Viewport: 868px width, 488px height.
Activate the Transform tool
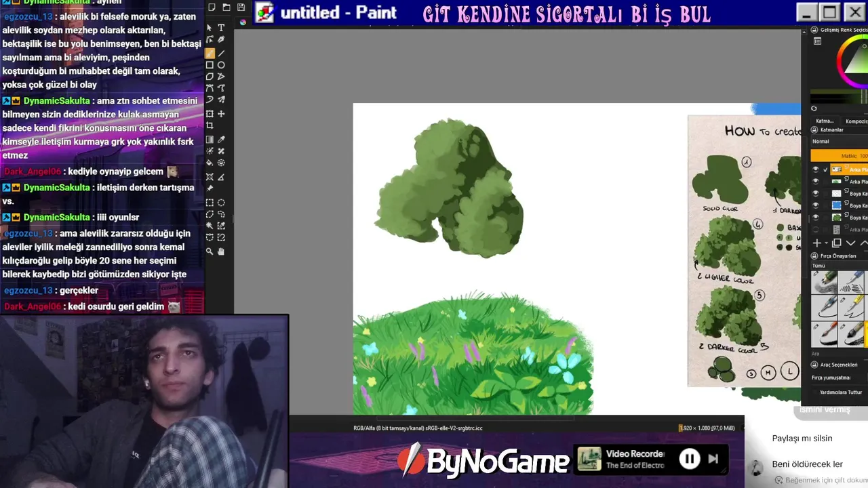pos(210,114)
